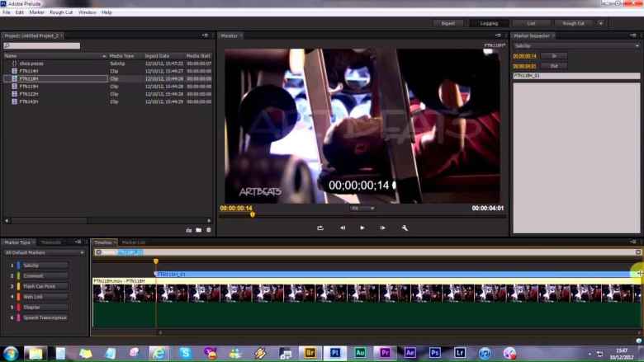The image size is (644, 362).
Task: Open the Monitor wrench settings icon
Action: [x=405, y=228]
